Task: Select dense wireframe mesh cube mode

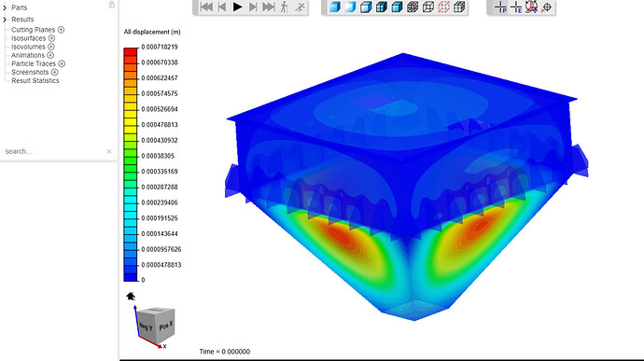Action: [x=413, y=7]
